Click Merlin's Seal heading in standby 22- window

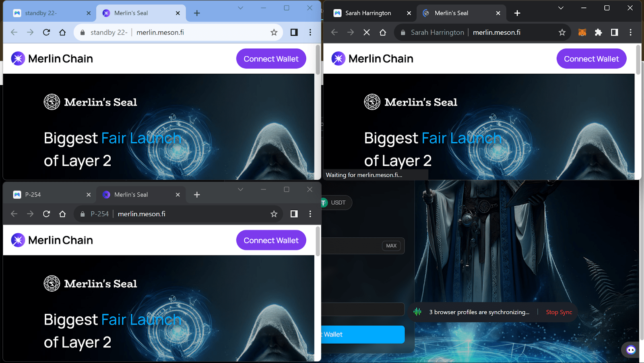point(101,102)
